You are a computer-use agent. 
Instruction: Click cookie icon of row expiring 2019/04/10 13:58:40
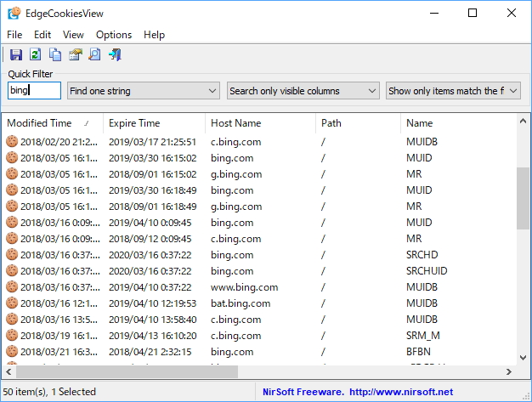[12, 320]
